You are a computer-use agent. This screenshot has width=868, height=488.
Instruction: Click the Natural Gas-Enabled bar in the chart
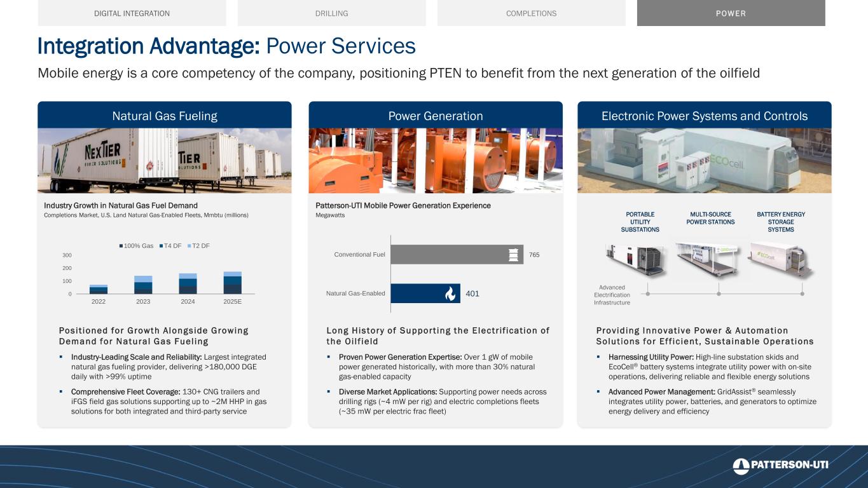[425, 293]
